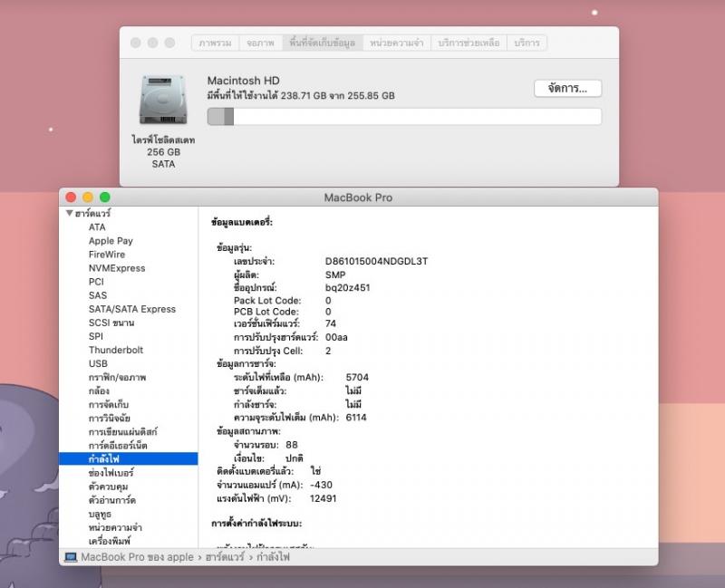
Task: Select ช่องไฟเบอร์ in the sidebar
Action: (x=111, y=472)
